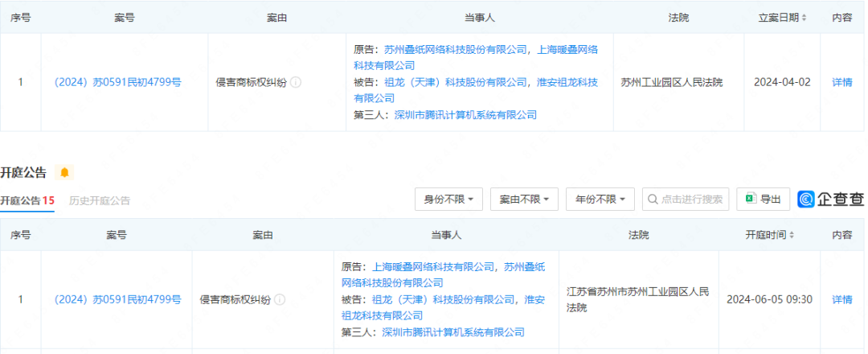Open defendant 祖龙（天津）科技股份有限公司 in the 开庭公告 table
Viewport: 868px width, 354px height.
click(444, 300)
